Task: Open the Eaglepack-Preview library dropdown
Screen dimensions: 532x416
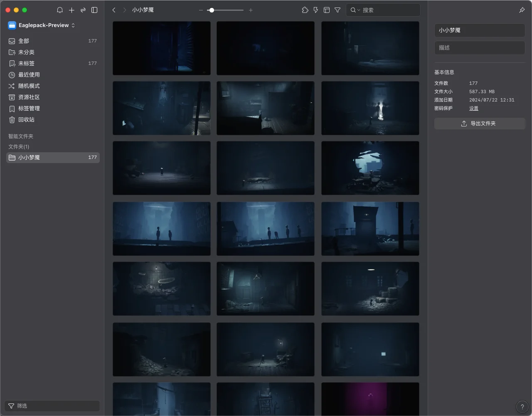Action: pyautogui.click(x=42, y=25)
